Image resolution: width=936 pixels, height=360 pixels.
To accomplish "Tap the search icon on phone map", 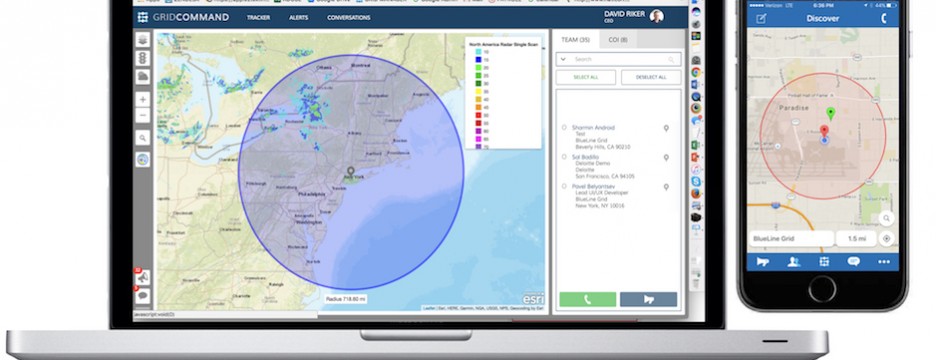I will click(886, 219).
